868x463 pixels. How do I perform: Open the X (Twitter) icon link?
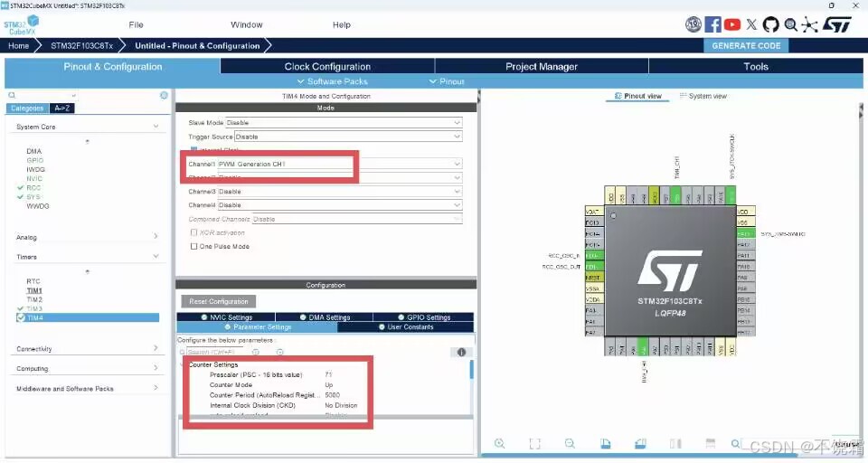[751, 24]
